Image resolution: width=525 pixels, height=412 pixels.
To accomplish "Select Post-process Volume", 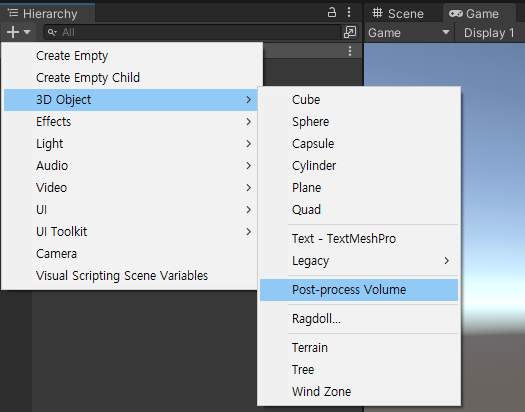I will coord(359,290).
